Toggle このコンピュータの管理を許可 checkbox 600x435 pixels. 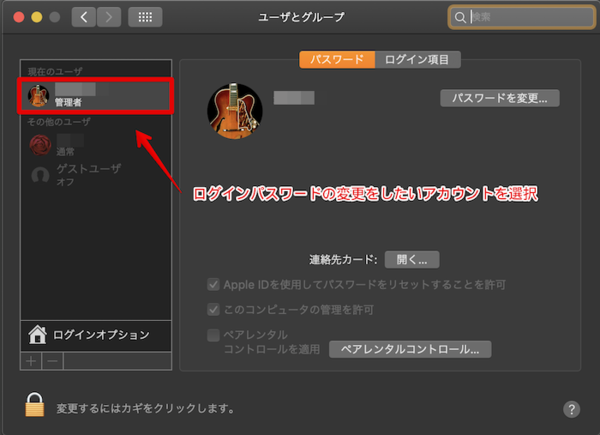pos(213,310)
